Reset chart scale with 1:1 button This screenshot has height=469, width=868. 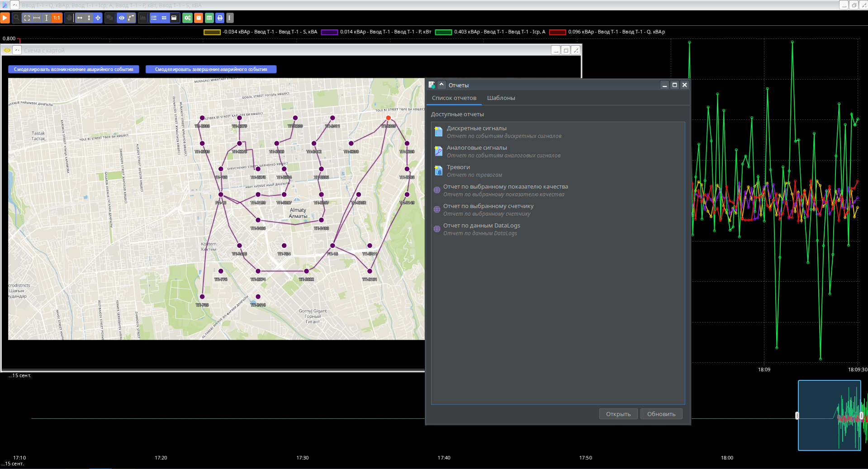tap(57, 18)
